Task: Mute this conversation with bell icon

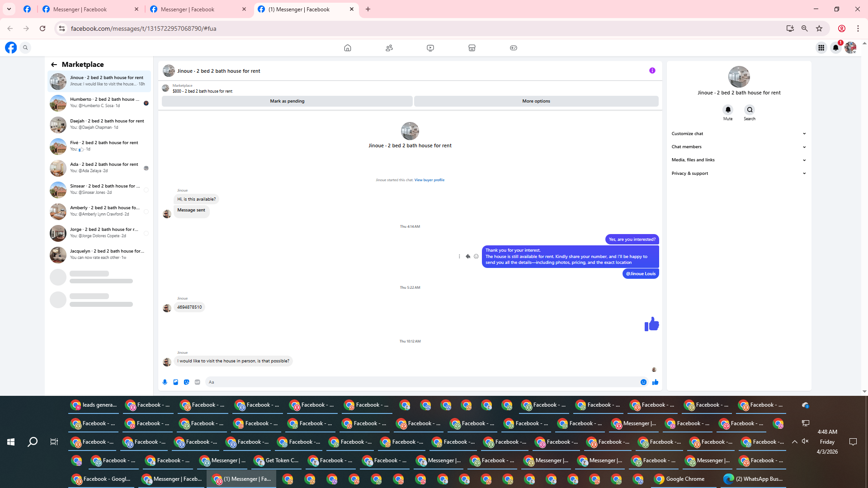Action: [728, 110]
